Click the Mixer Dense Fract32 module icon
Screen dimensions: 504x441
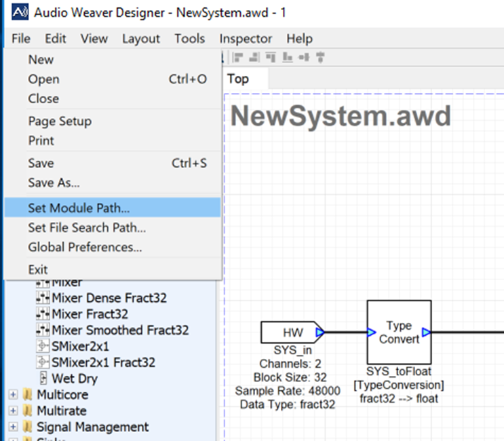point(42,298)
